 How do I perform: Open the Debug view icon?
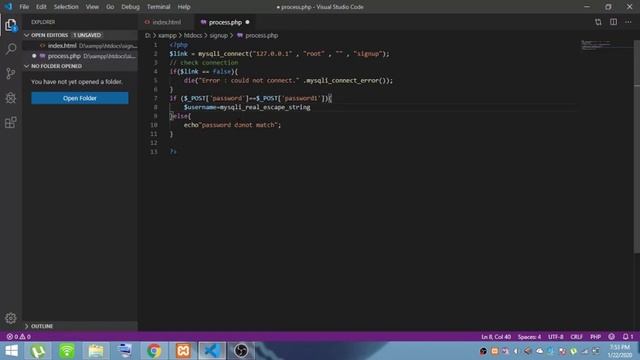[11, 98]
